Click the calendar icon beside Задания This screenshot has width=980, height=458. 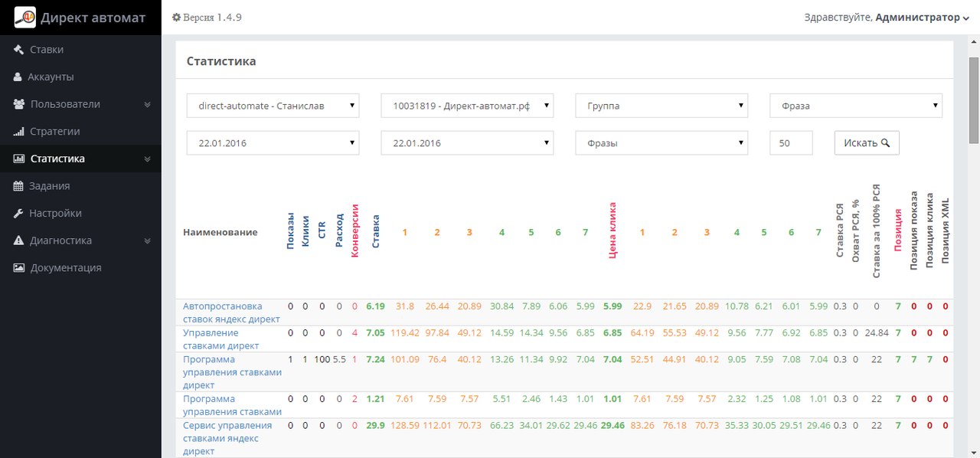[18, 186]
